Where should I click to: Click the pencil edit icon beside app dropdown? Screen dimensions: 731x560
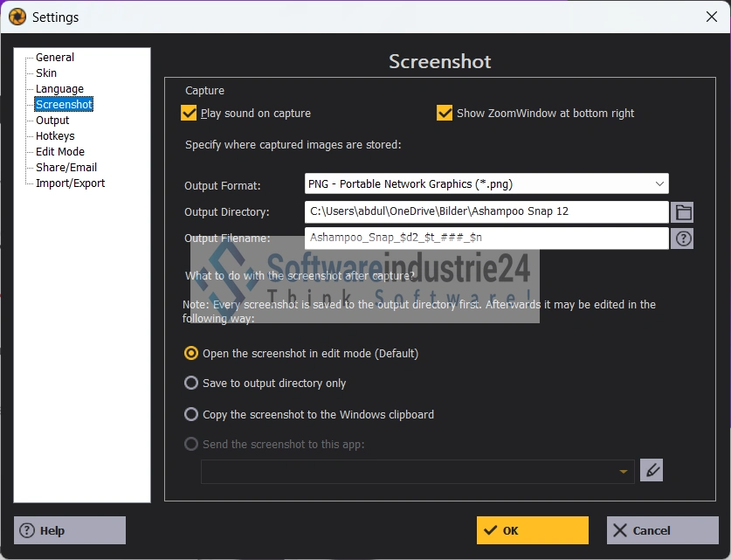coord(652,471)
